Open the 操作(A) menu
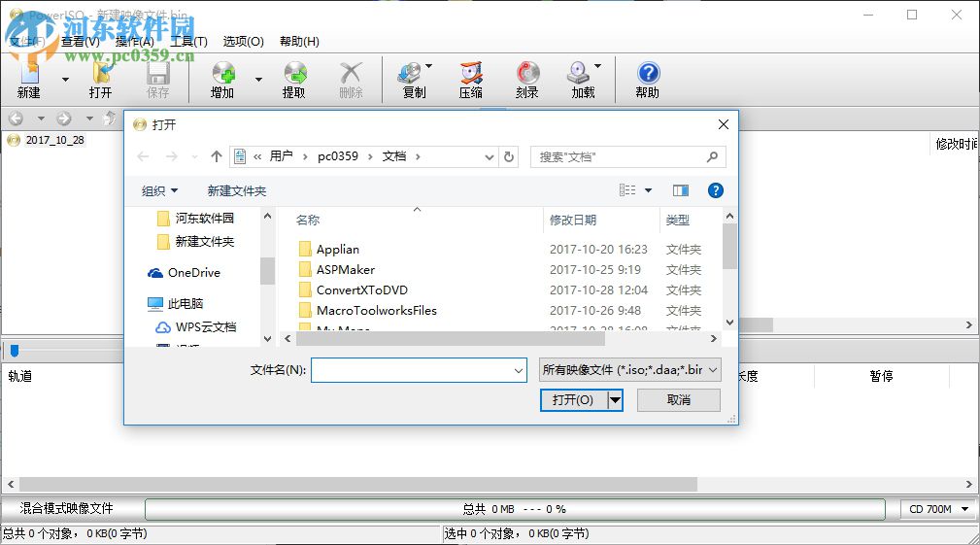Viewport: 980px width, 545px height. (x=135, y=41)
